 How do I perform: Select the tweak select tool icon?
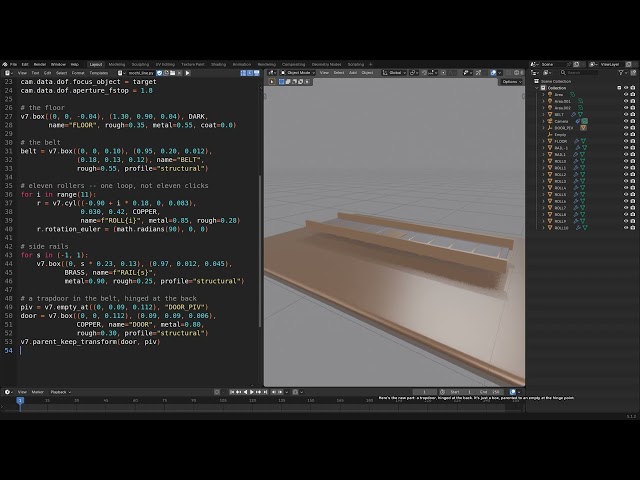coord(272,82)
